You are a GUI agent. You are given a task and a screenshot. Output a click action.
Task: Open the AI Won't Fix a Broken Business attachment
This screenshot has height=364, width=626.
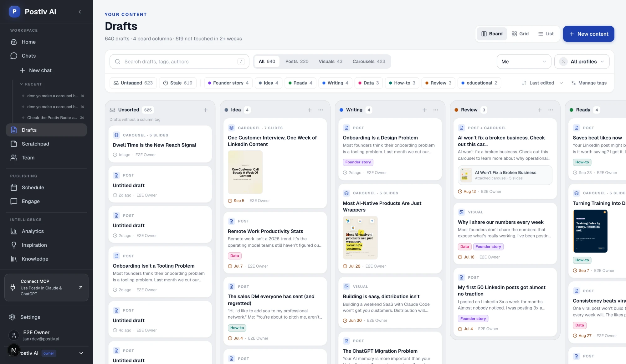tap(505, 175)
